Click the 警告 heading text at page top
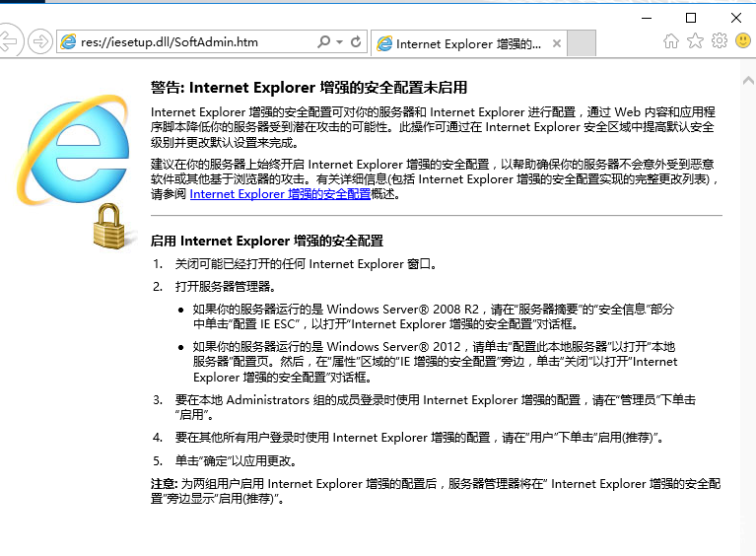The image size is (756, 556). click(x=309, y=88)
